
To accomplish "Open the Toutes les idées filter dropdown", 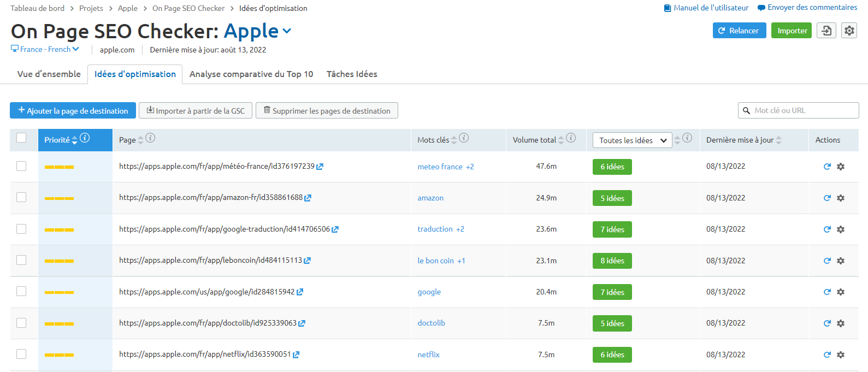I will pos(633,140).
